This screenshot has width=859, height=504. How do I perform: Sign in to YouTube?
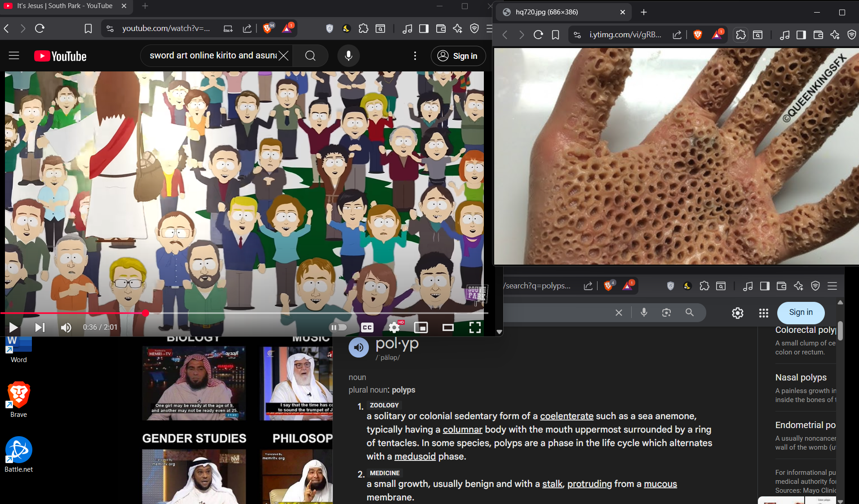click(458, 56)
